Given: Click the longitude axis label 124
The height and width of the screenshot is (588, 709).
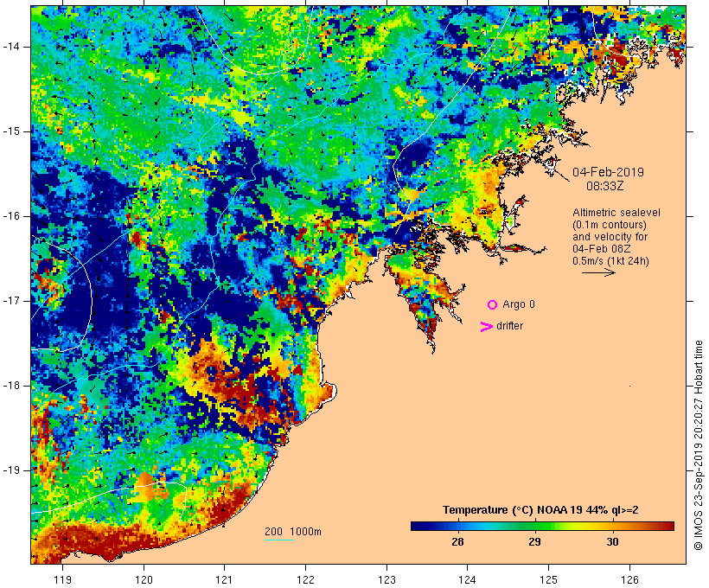Looking at the screenshot, I should coord(467,580).
